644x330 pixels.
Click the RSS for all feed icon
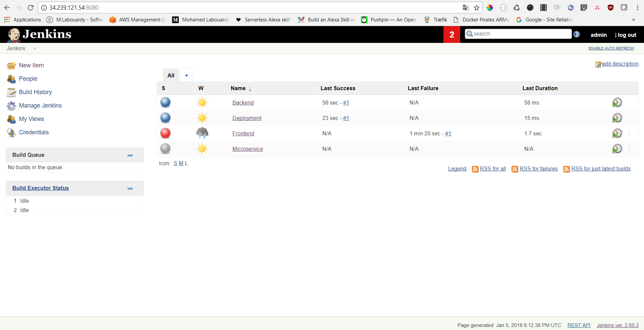tap(475, 169)
